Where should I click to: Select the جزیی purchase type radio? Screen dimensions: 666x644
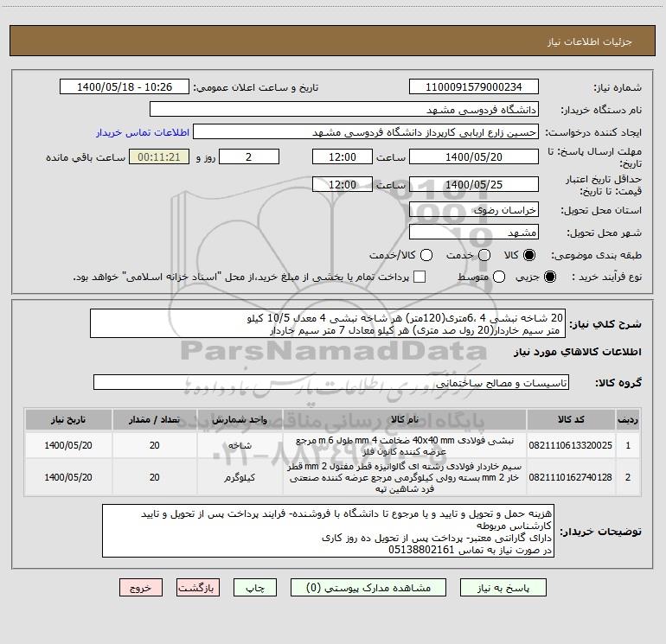point(549,277)
